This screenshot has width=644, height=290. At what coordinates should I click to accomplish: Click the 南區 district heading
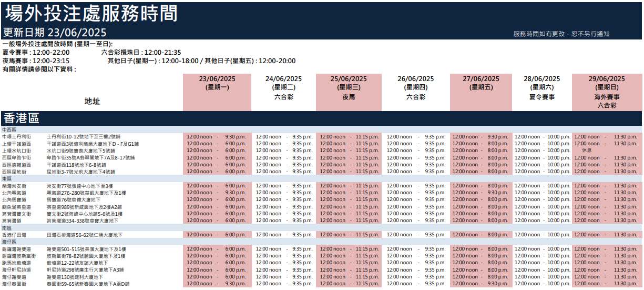(x=7, y=228)
